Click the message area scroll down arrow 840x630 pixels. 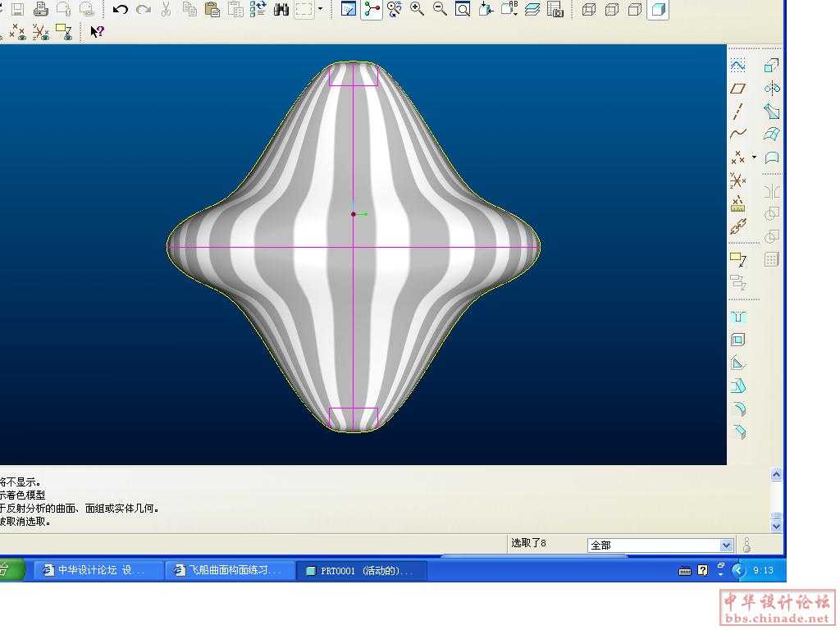click(776, 526)
